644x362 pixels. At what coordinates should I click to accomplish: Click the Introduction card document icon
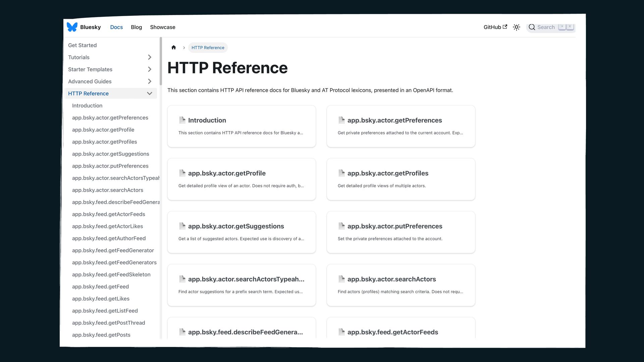(x=182, y=120)
